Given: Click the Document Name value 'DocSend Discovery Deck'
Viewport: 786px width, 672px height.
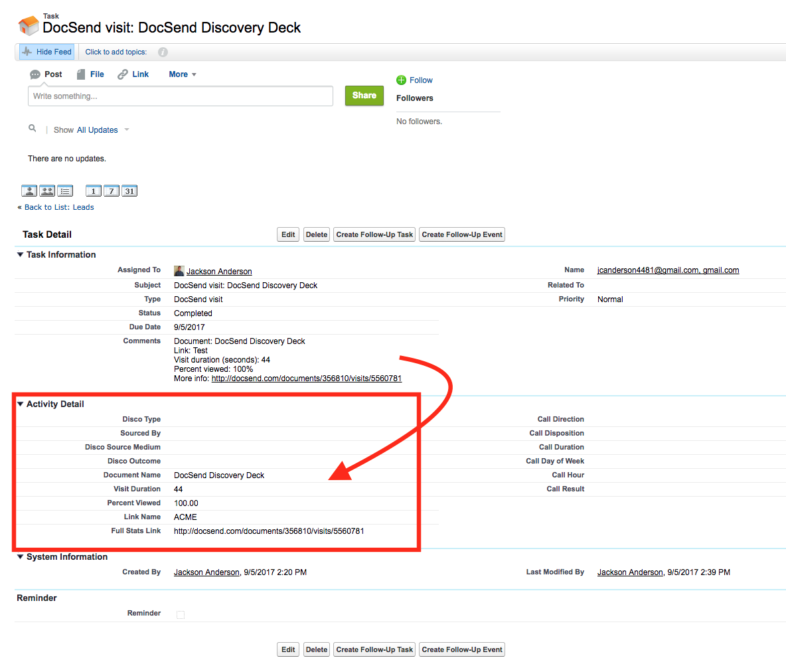Looking at the screenshot, I should point(219,475).
